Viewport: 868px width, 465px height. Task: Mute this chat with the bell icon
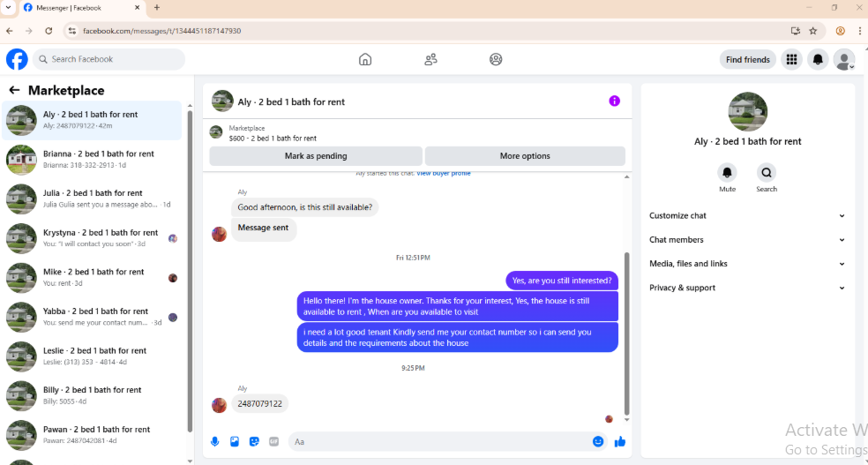coord(728,173)
